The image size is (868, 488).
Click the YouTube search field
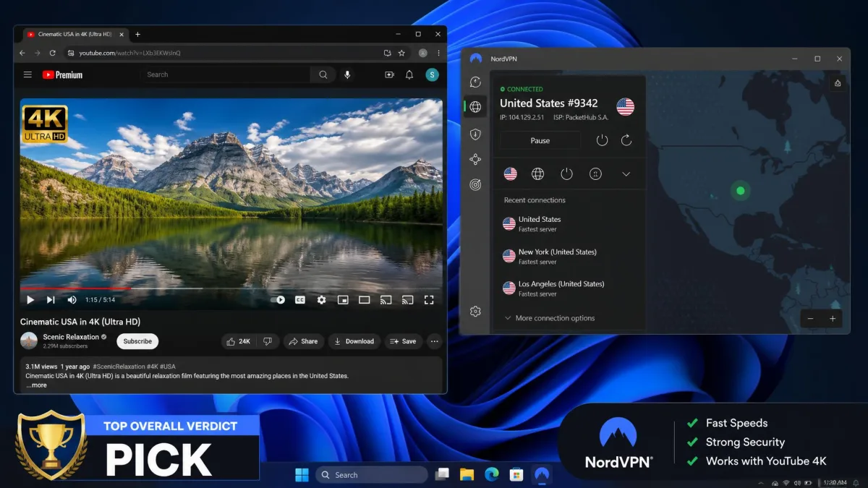(x=226, y=74)
